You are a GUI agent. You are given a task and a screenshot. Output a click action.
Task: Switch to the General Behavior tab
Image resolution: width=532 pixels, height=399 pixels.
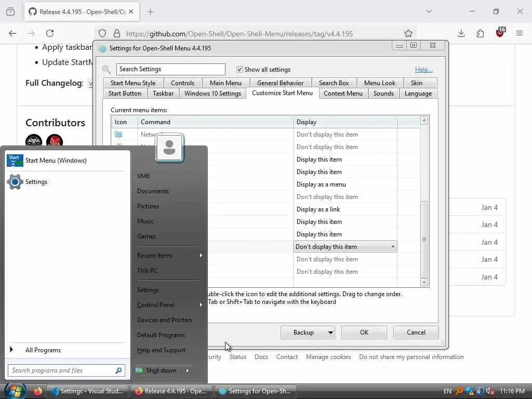tap(280, 83)
